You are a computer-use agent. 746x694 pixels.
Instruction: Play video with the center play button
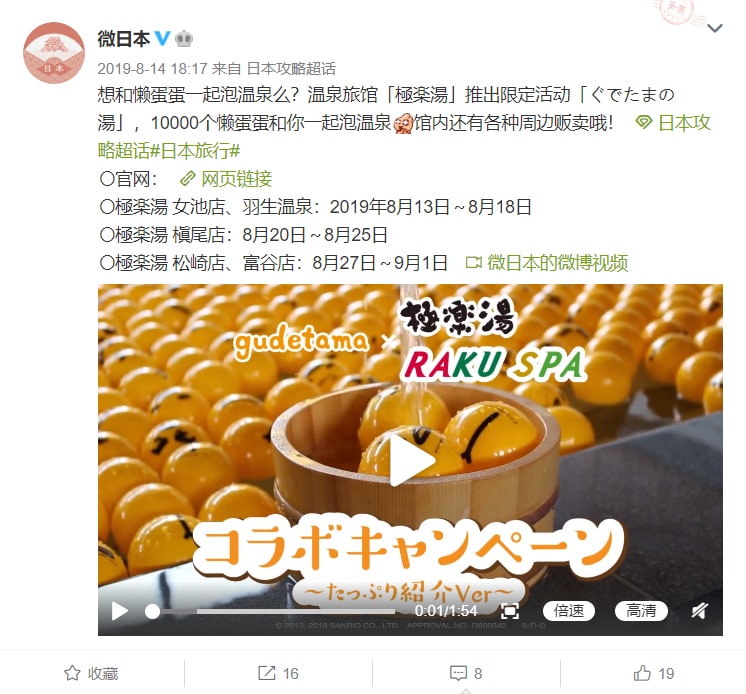coord(412,459)
